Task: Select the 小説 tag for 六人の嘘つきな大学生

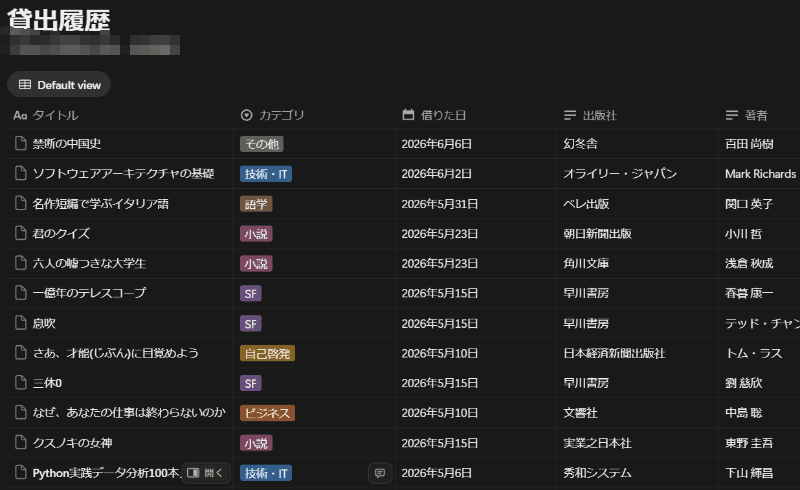Action: coord(256,263)
